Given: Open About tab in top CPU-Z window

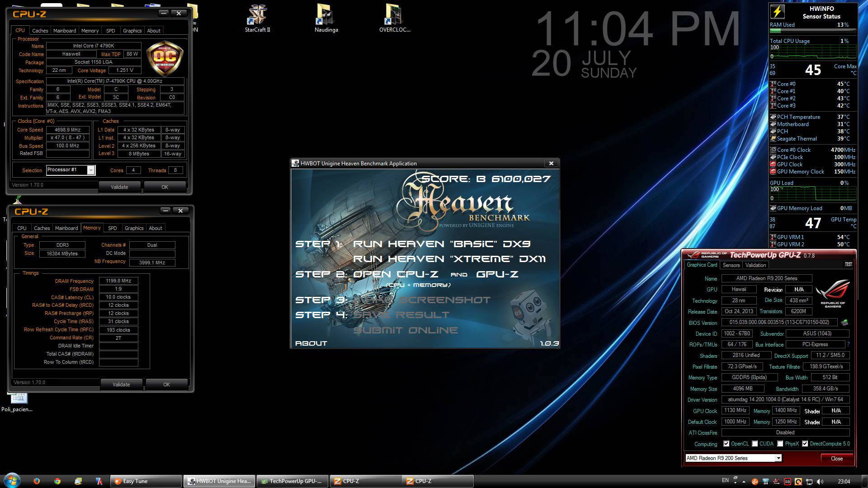Looking at the screenshot, I should 154,31.
